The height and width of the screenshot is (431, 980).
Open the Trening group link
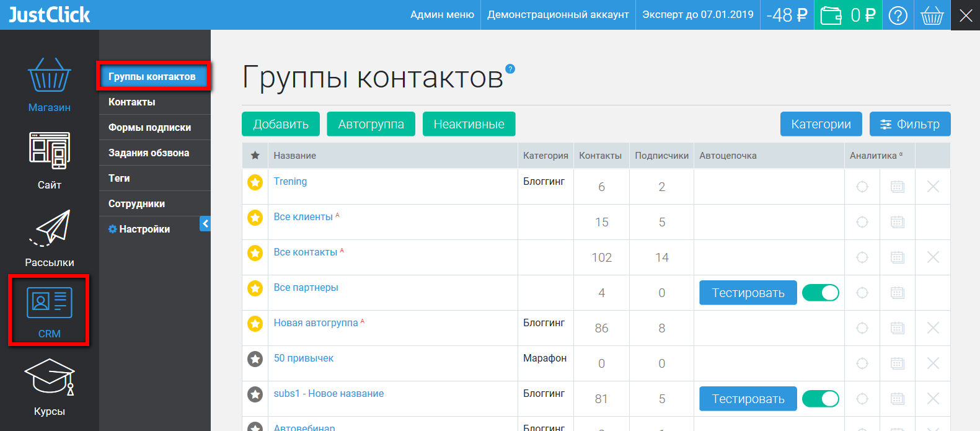click(290, 181)
